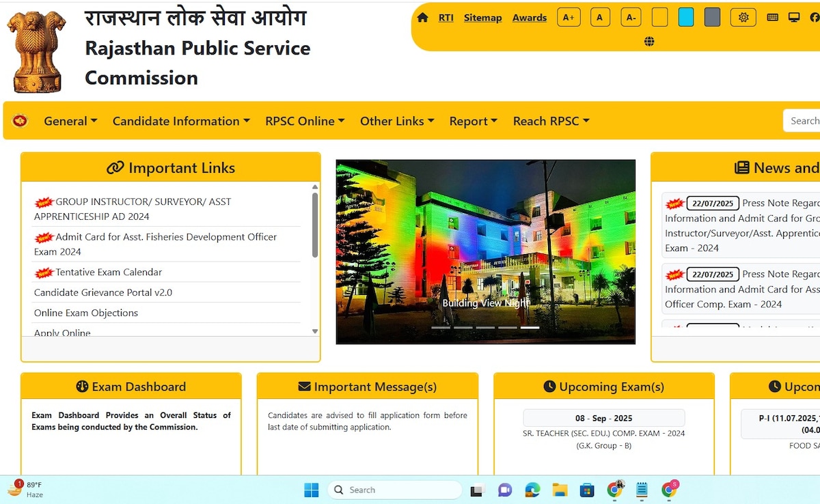Viewport: 820px width, 504px height.
Task: Decrease font size with A-
Action: click(631, 17)
